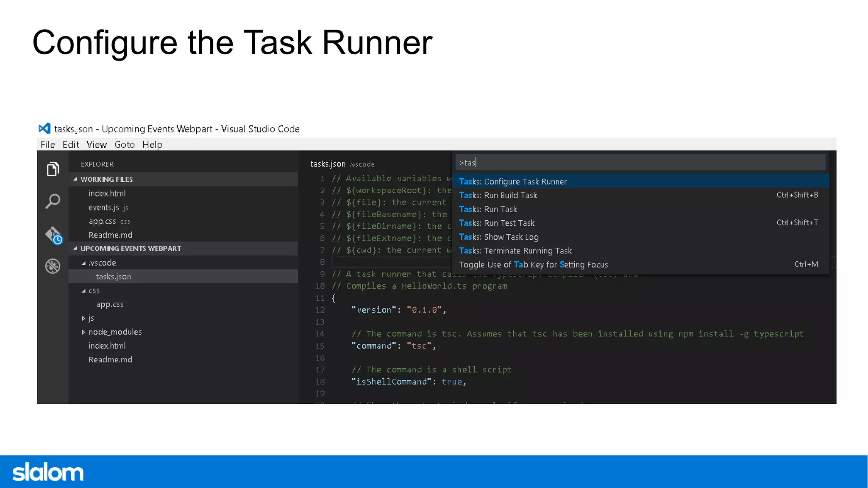Expand the node_modules folder
Screen dimensions: 868x488
[83, 332]
